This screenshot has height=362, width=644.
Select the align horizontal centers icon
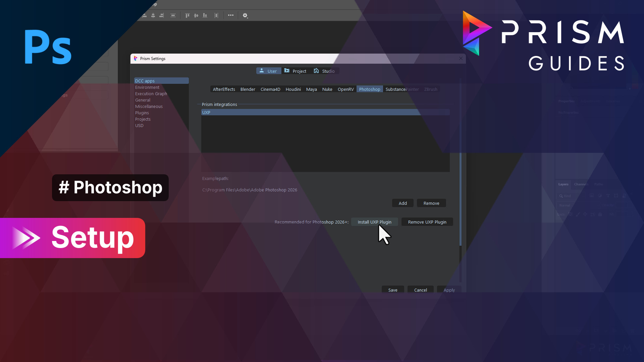click(x=153, y=15)
